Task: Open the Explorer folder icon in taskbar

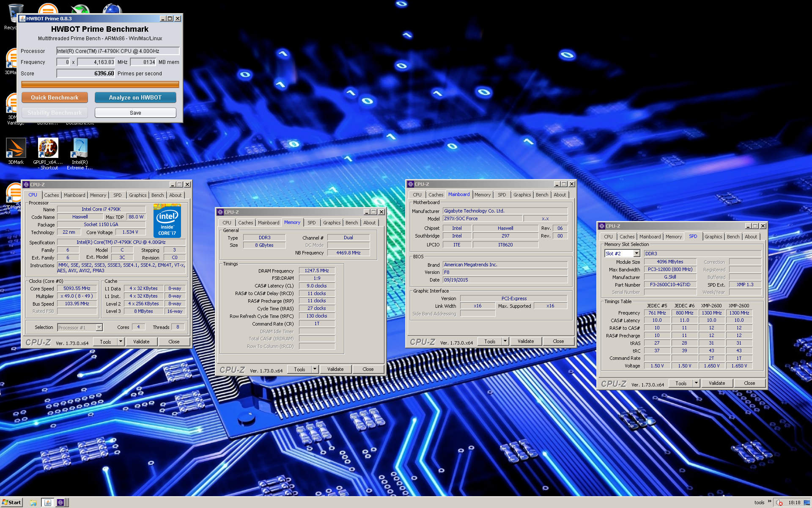Action: pos(33,502)
